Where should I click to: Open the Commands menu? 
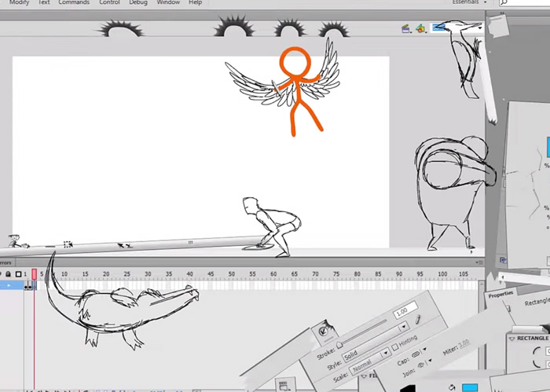[74, 2]
